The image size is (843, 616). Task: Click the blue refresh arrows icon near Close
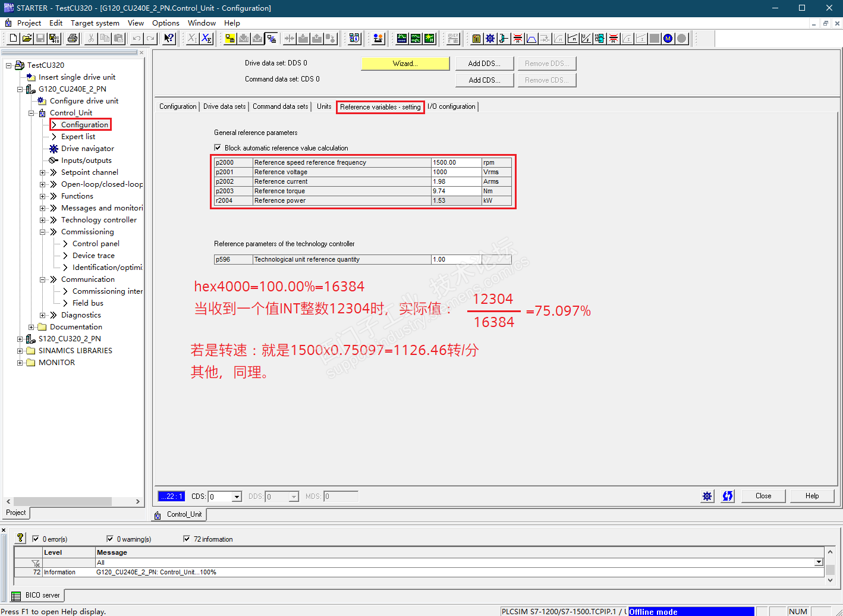tap(728, 496)
